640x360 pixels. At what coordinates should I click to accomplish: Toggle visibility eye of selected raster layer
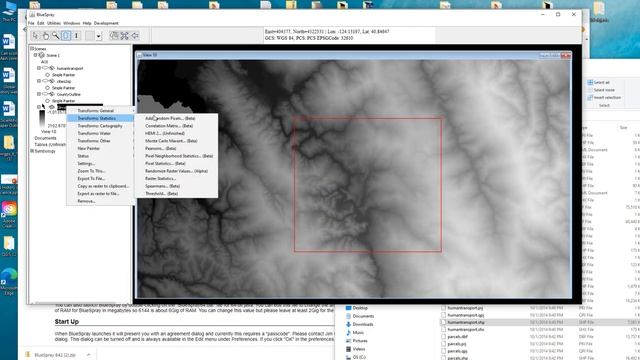point(52,107)
